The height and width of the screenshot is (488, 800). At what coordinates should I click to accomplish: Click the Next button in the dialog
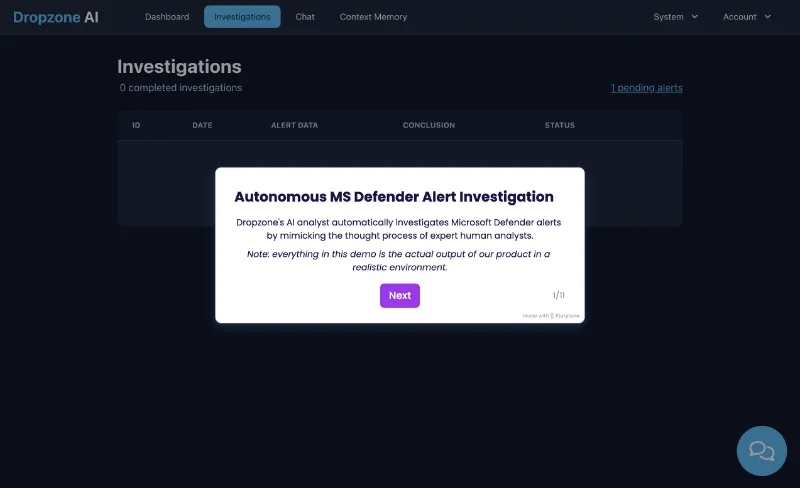point(399,296)
